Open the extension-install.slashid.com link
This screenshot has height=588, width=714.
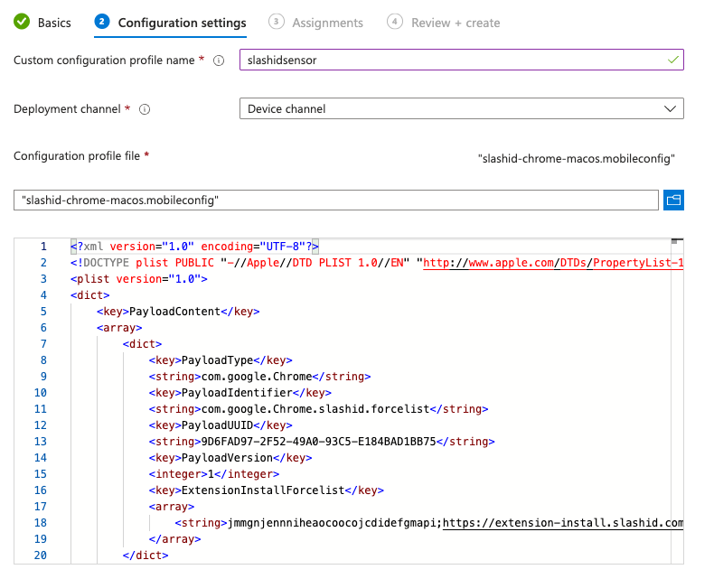[x=563, y=523]
